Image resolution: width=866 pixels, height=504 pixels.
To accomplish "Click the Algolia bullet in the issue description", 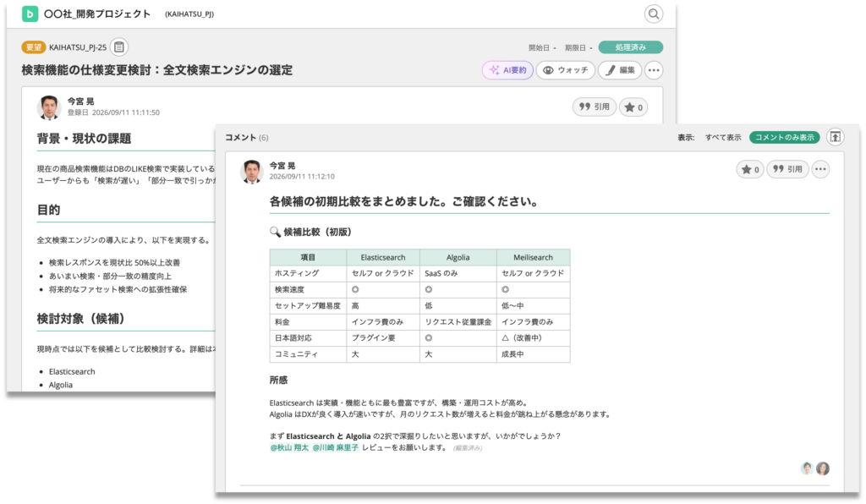I will (x=61, y=385).
